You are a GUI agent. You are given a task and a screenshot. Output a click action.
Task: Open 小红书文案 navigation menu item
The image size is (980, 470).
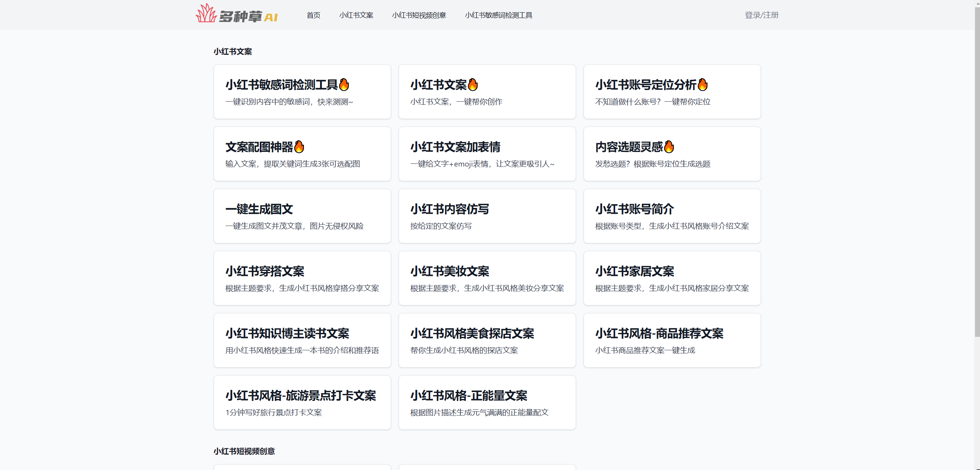pyautogui.click(x=356, y=15)
